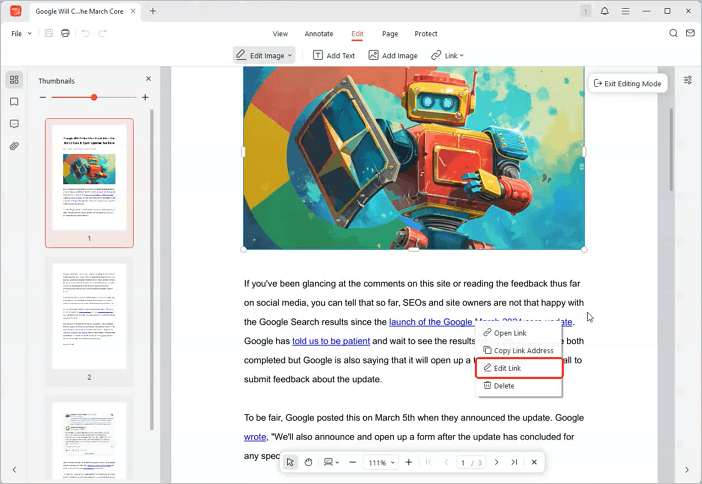Jump to the last page button

[x=514, y=462]
